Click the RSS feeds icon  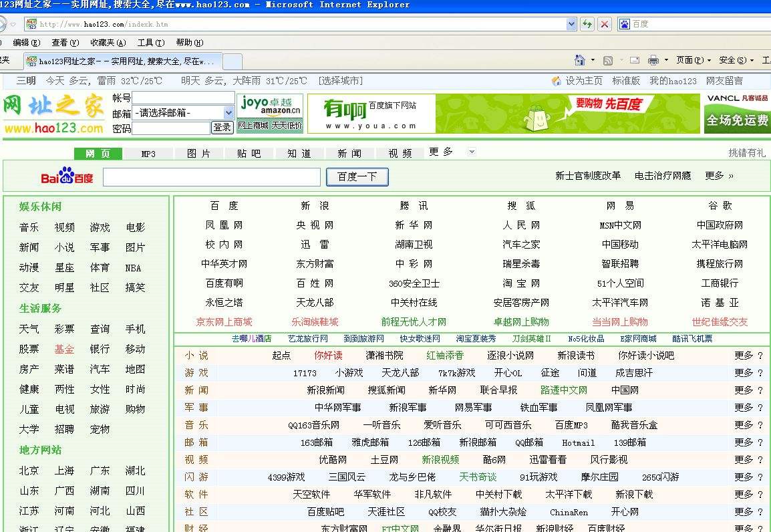point(607,60)
